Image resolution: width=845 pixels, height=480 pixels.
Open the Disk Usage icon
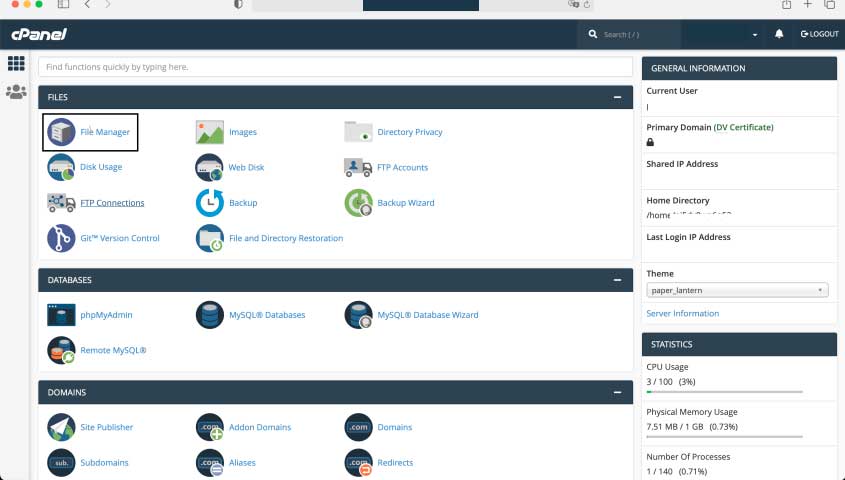coord(61,167)
